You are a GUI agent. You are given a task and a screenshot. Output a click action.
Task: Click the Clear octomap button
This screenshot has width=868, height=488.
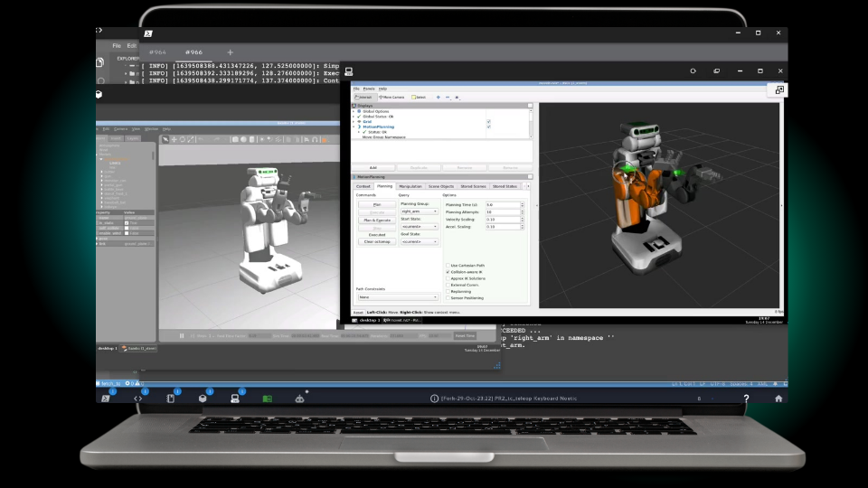click(376, 241)
